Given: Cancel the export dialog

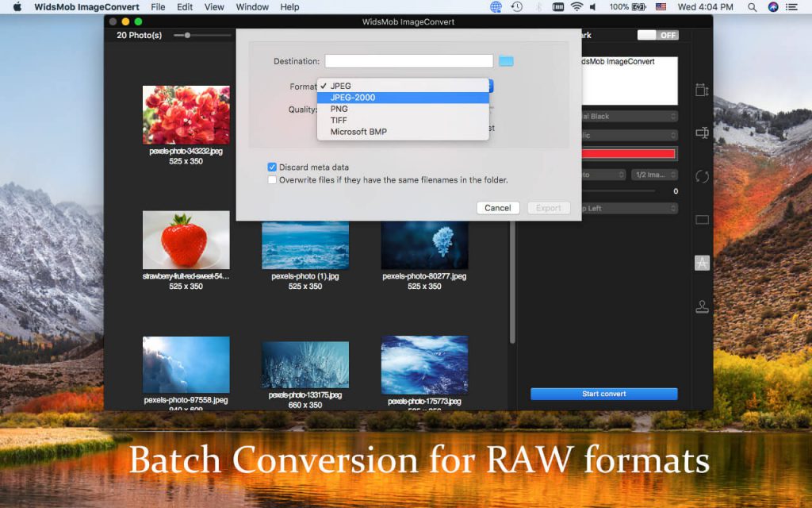Looking at the screenshot, I should pos(497,207).
